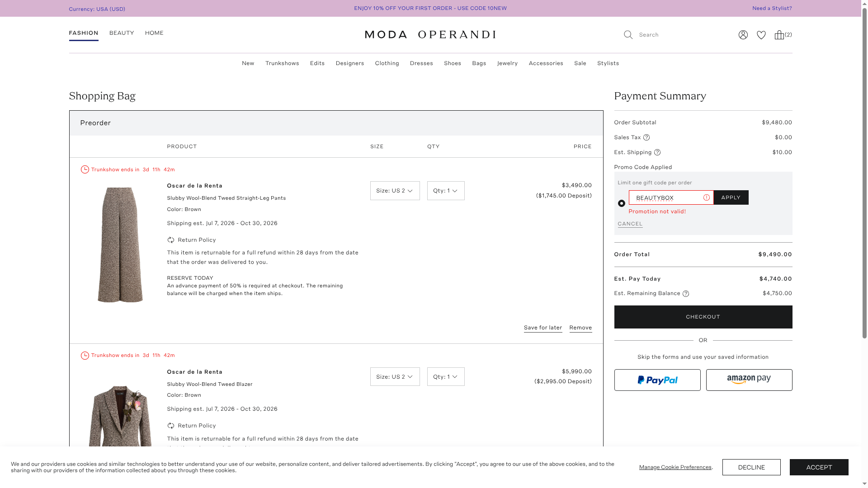Click the Est. Remaining Balance help icon
The width and height of the screenshot is (868, 488).
[686, 294]
